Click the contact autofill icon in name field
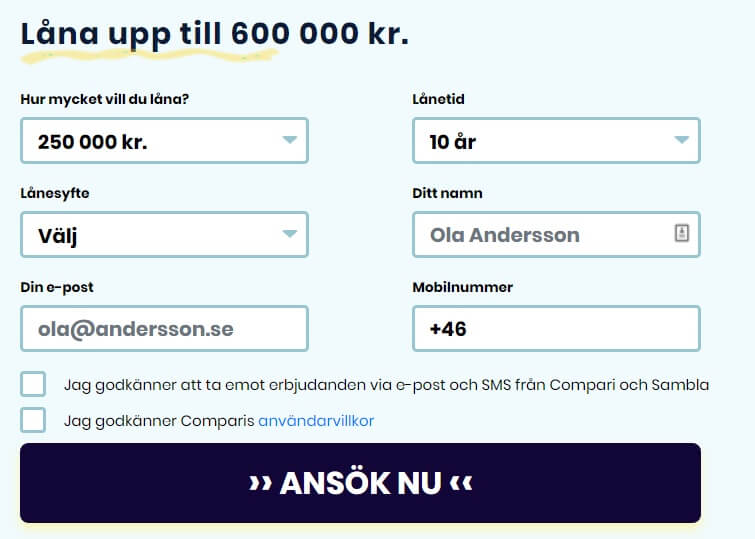 tap(681, 233)
